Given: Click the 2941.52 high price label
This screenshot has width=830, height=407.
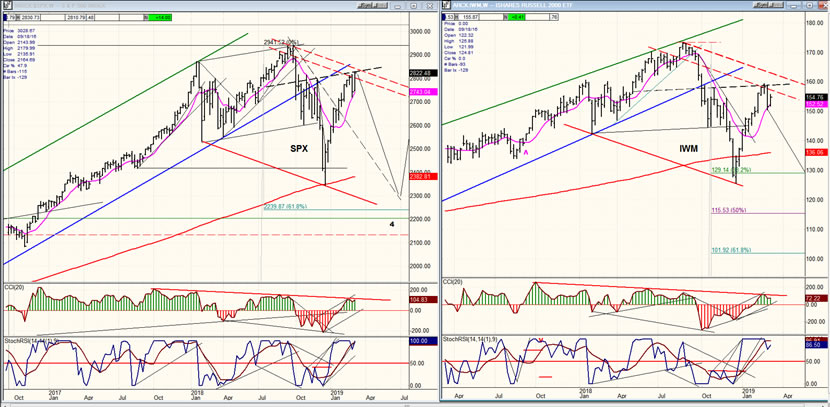Looking at the screenshot, I should point(281,42).
